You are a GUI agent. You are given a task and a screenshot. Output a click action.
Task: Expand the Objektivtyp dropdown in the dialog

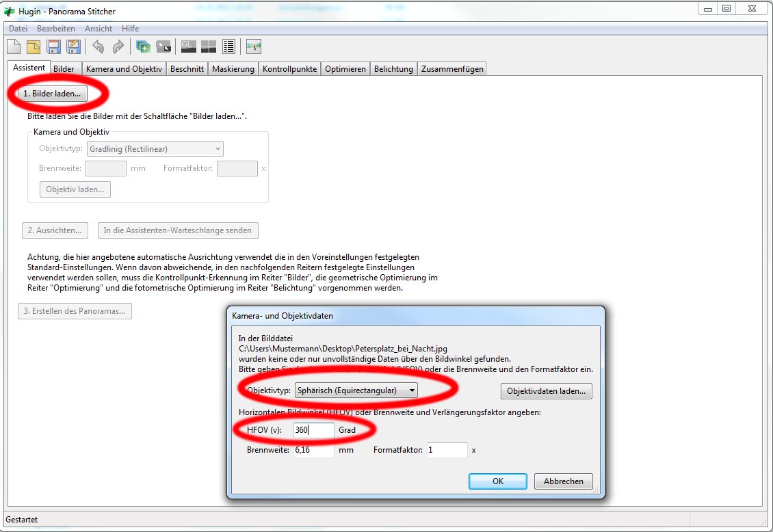(x=356, y=390)
